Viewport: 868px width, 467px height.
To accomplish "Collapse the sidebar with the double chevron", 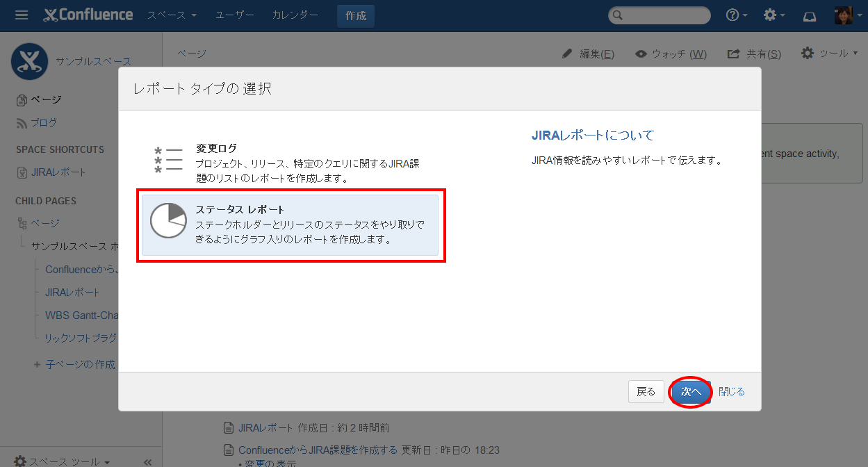I will 147,462.
